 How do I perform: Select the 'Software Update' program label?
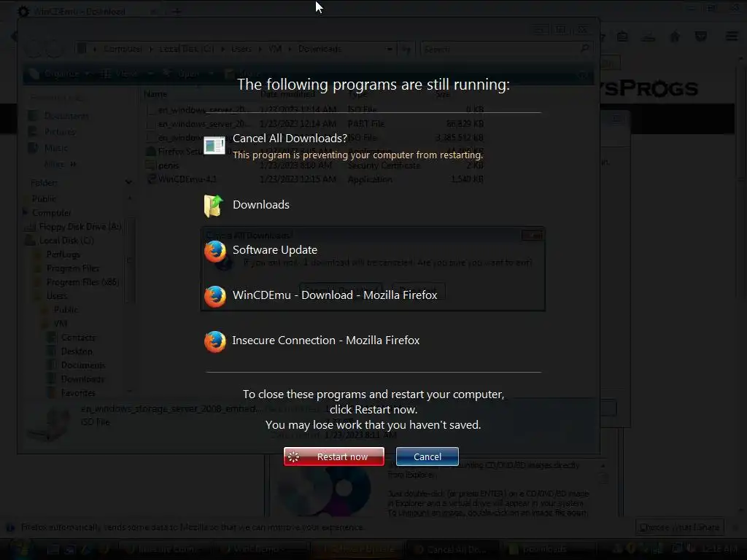click(275, 250)
